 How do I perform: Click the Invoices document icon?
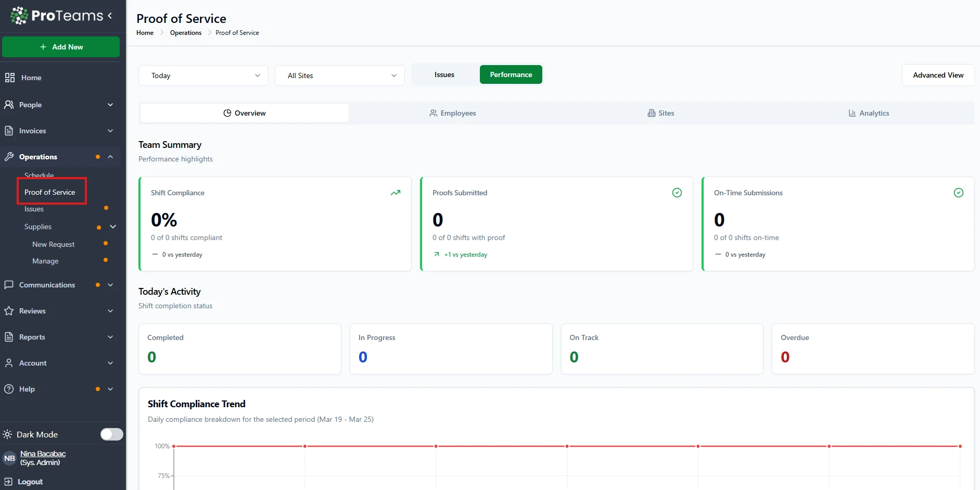point(9,131)
